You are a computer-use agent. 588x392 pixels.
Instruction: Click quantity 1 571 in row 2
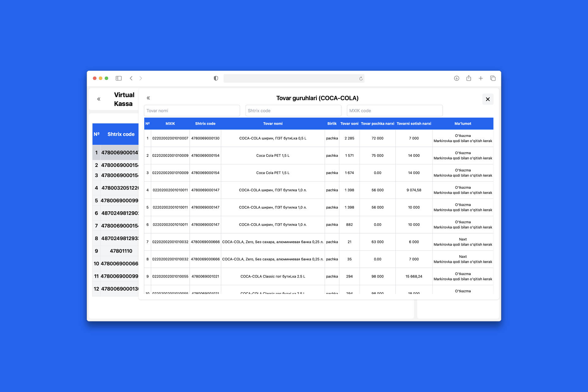[x=349, y=156]
